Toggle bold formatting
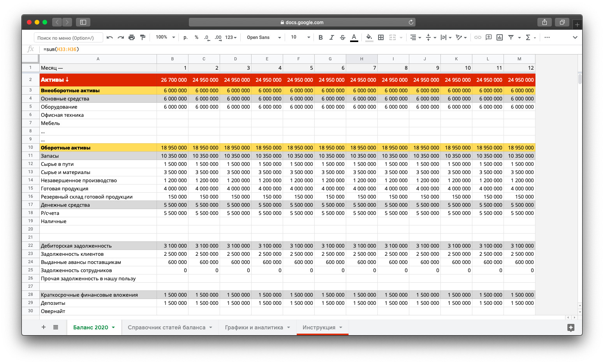The width and height of the screenshot is (604, 364). click(320, 37)
